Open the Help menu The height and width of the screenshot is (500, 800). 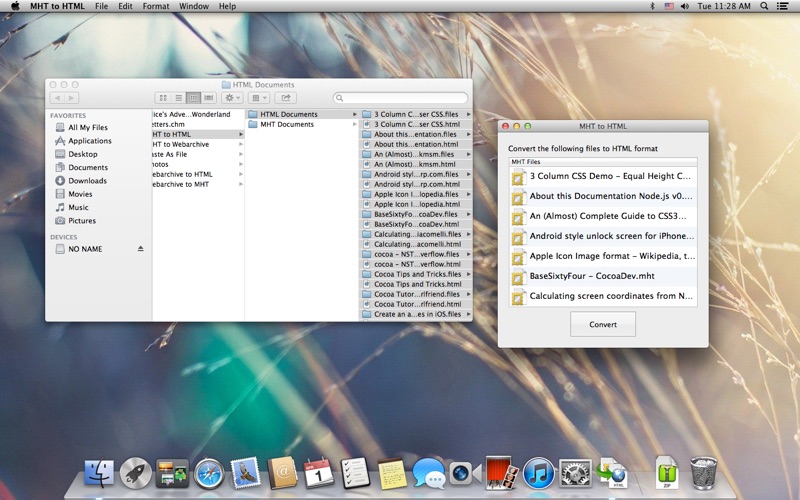(227, 6)
